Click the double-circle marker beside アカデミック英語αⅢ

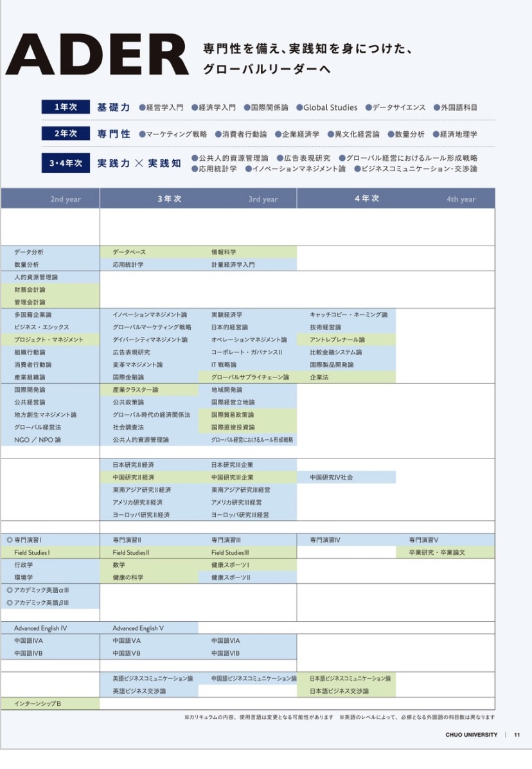pyautogui.click(x=10, y=590)
